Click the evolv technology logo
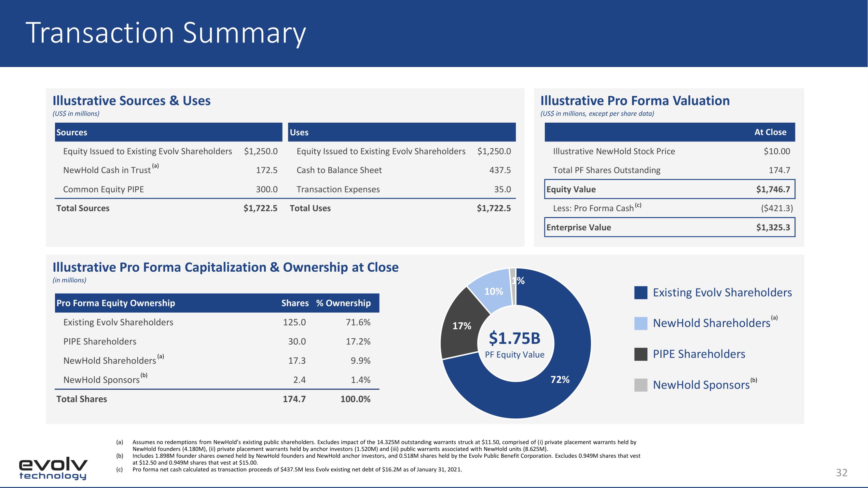Image resolution: width=868 pixels, height=488 pixels. click(53, 468)
